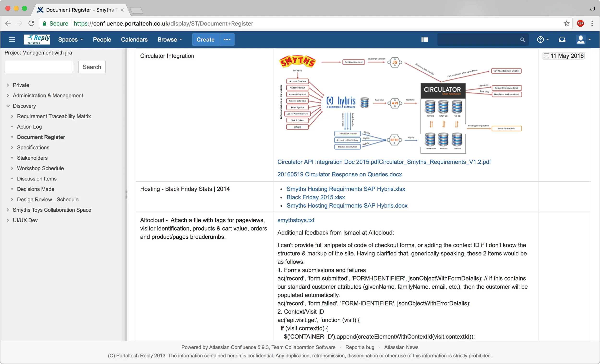Click the Reply portaltech logo
The height and width of the screenshot is (364, 600).
coord(37,39)
